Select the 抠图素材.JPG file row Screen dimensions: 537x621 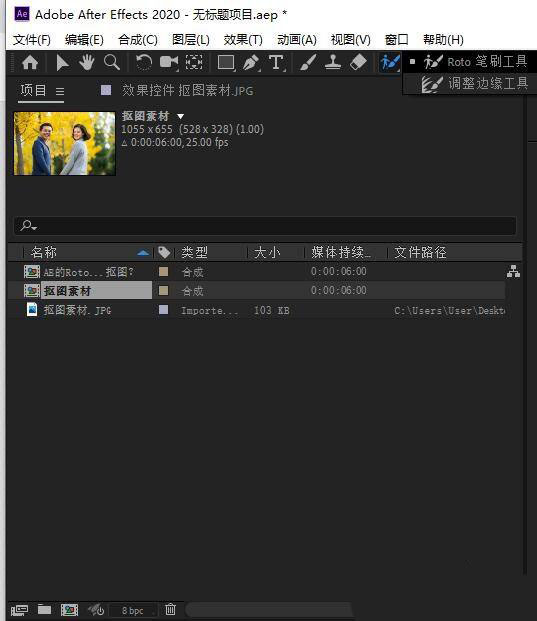(x=256, y=310)
